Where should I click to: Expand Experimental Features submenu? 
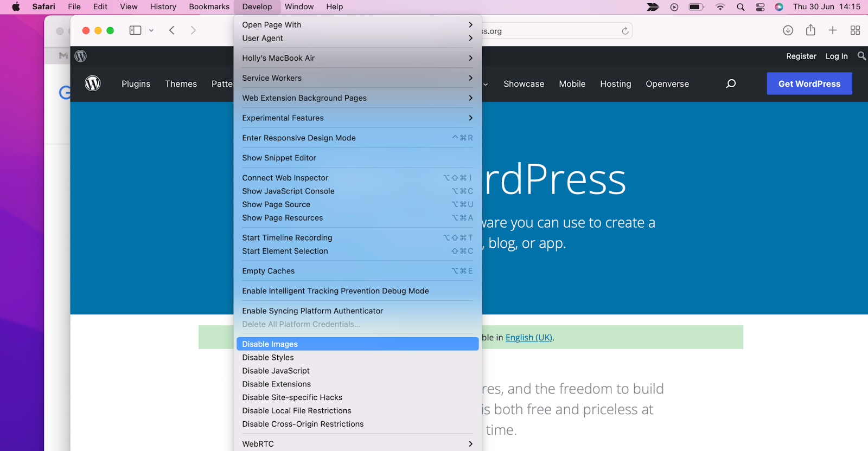pyautogui.click(x=358, y=118)
